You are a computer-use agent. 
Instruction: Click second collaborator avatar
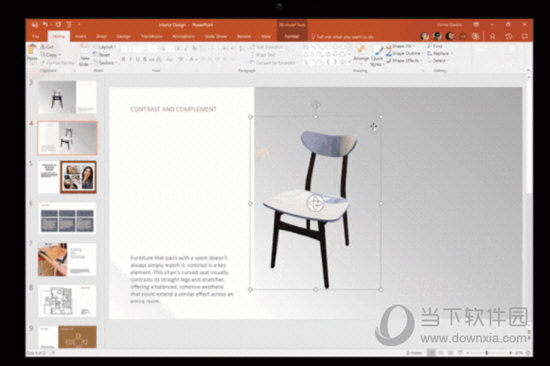pos(437,36)
